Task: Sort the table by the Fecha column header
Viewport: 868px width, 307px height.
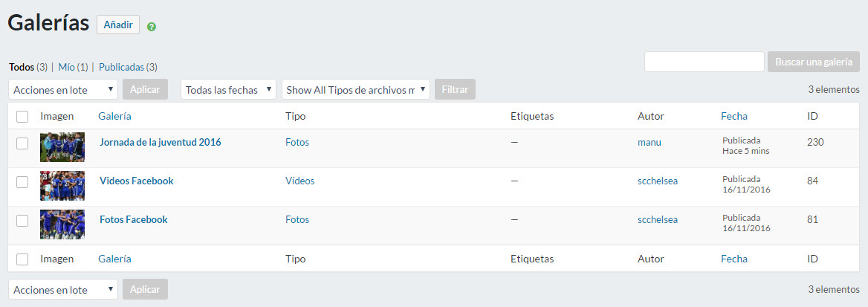Action: (733, 116)
